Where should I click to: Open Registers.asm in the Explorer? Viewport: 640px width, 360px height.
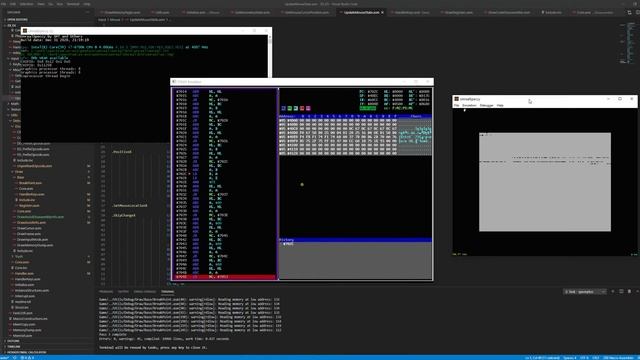click(x=29, y=206)
